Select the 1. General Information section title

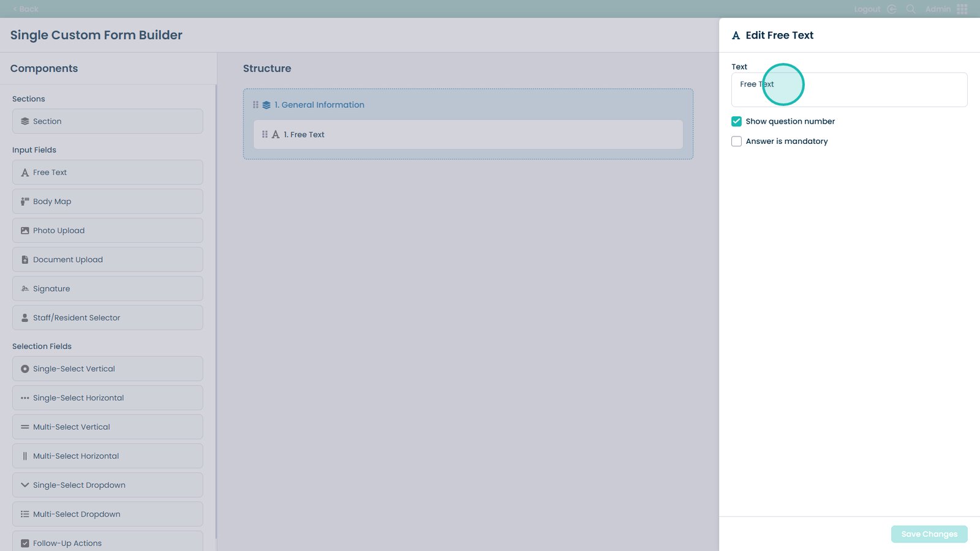click(319, 105)
